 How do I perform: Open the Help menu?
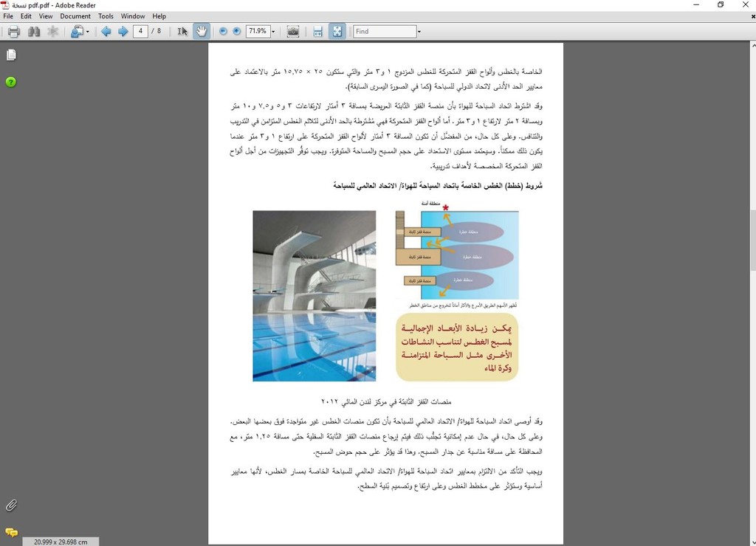tap(159, 16)
